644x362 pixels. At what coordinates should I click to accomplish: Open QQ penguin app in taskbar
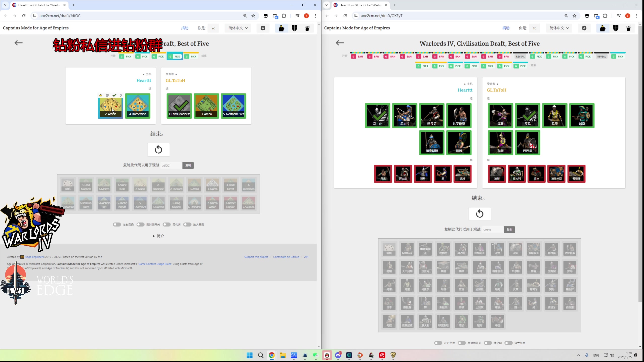pyautogui.click(x=327, y=355)
